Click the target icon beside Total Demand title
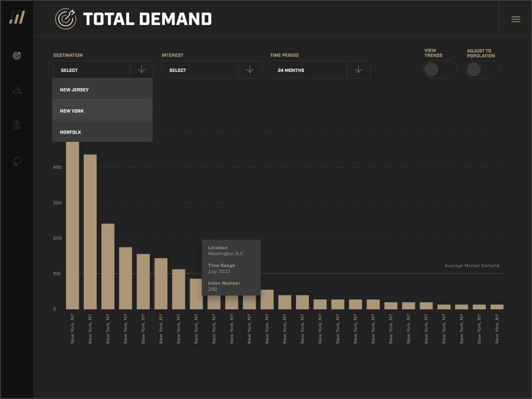Viewport: 532px width, 399px height. click(x=66, y=20)
